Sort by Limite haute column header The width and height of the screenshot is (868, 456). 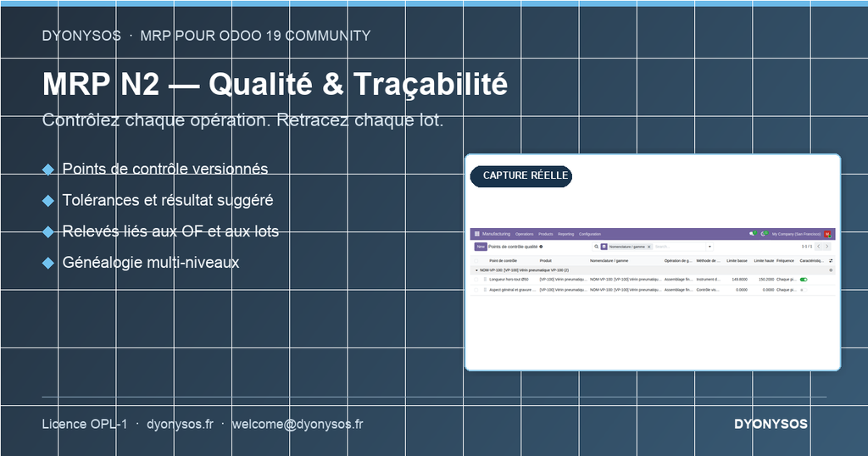pyautogui.click(x=764, y=261)
